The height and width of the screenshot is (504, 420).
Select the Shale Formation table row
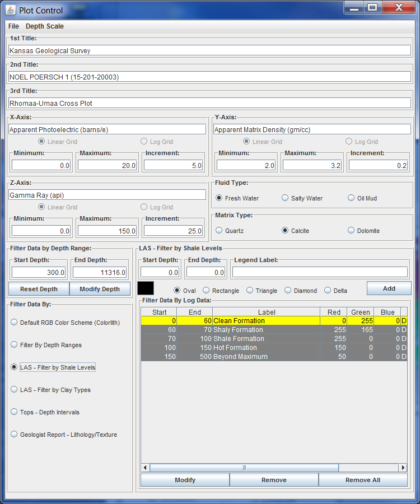(274, 338)
